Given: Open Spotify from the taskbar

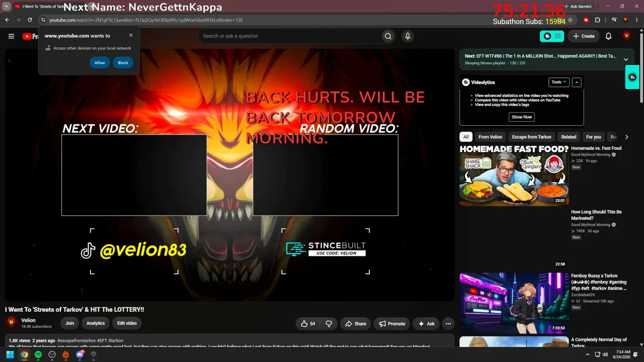Looking at the screenshot, I should tap(38, 354).
